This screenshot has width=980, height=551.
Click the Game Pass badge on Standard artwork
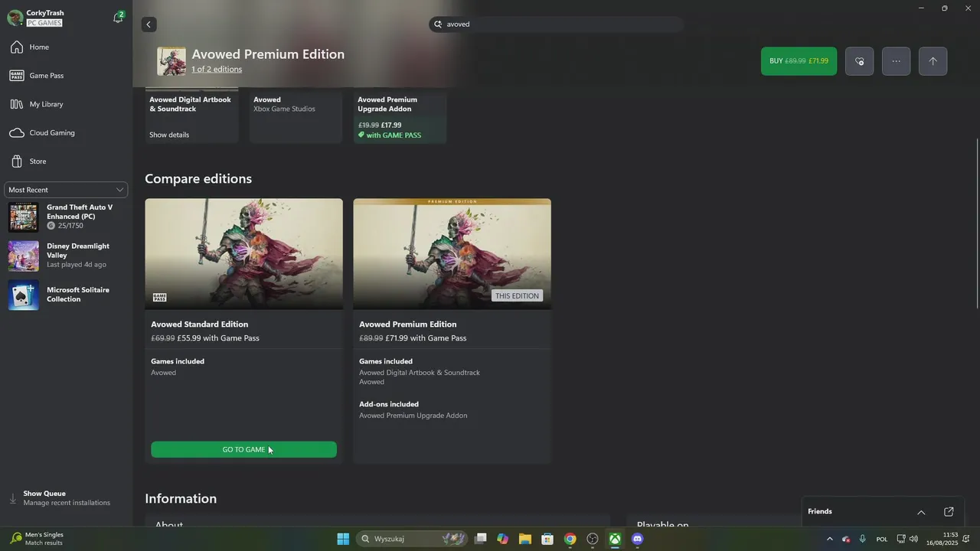(x=160, y=298)
